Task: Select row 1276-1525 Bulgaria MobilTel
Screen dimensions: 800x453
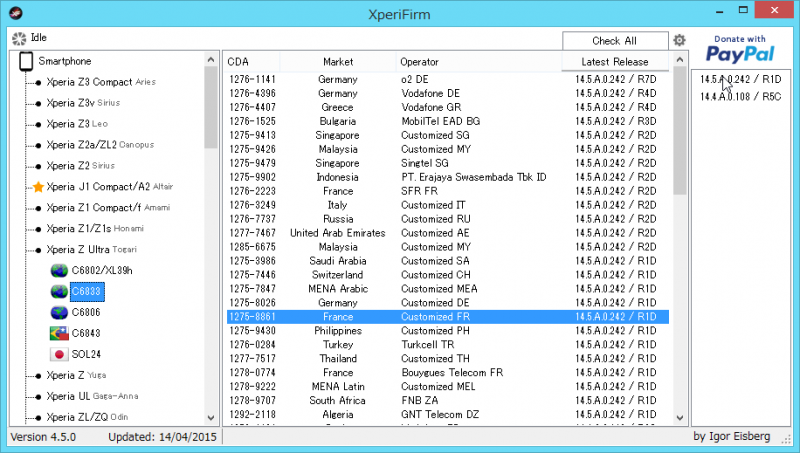Action: (x=447, y=121)
